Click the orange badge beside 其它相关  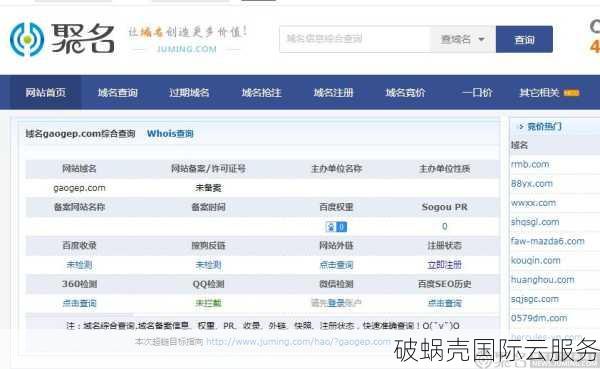pyautogui.click(x=571, y=93)
